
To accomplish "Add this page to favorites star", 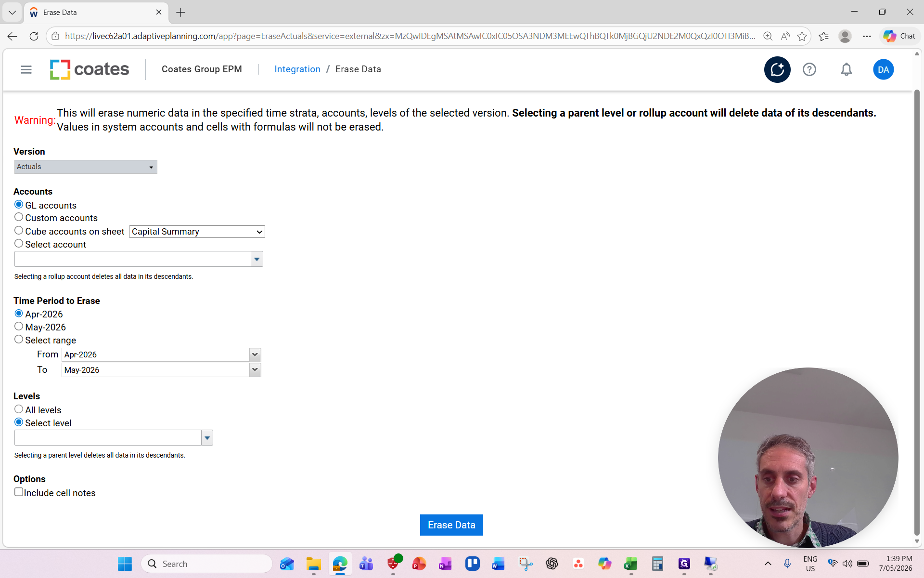I will [802, 36].
